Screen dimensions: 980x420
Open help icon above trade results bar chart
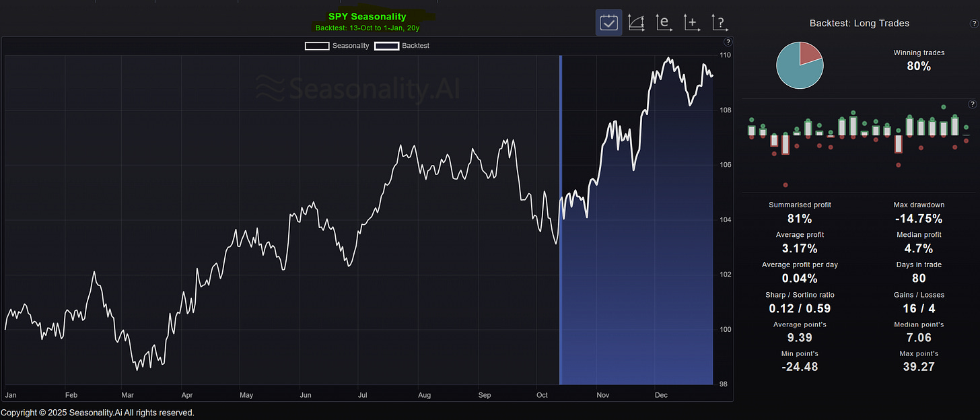click(x=973, y=104)
